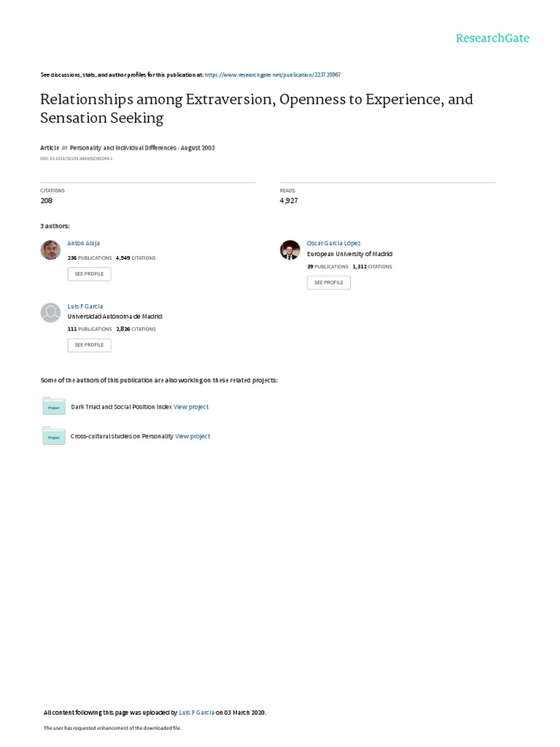This screenshot has width=560, height=747.
Task: View project link for Cross-cultural studies
Action: [192, 436]
